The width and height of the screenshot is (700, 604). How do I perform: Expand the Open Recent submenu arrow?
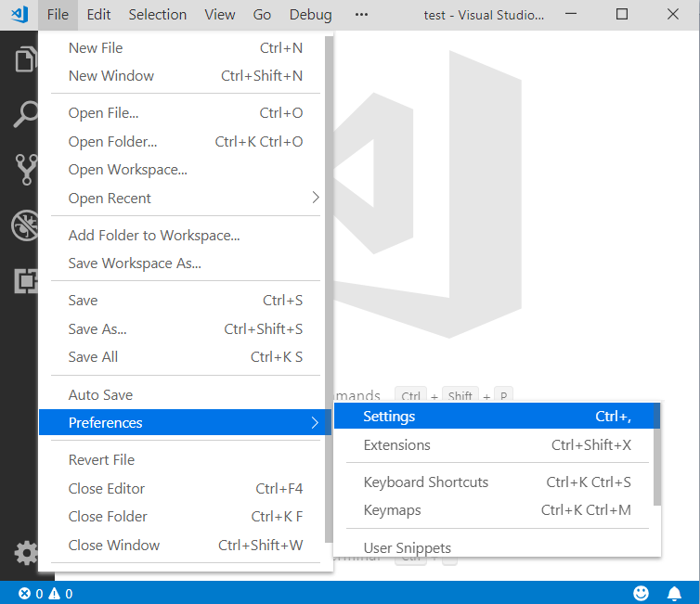pyautogui.click(x=315, y=198)
